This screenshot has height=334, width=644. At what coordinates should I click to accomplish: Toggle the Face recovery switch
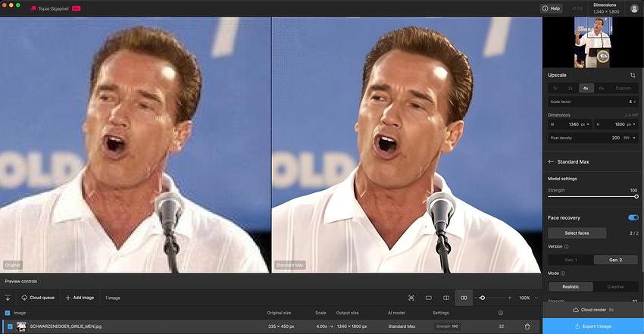tap(633, 217)
